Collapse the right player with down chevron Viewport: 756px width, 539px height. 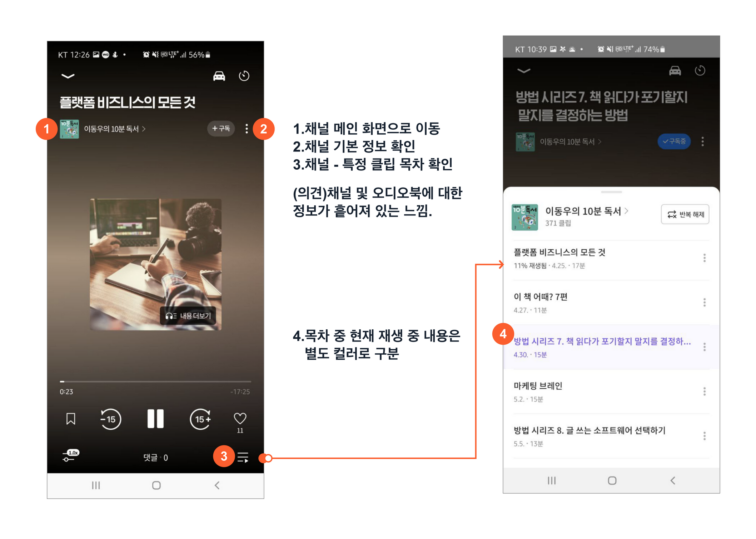coord(524,71)
